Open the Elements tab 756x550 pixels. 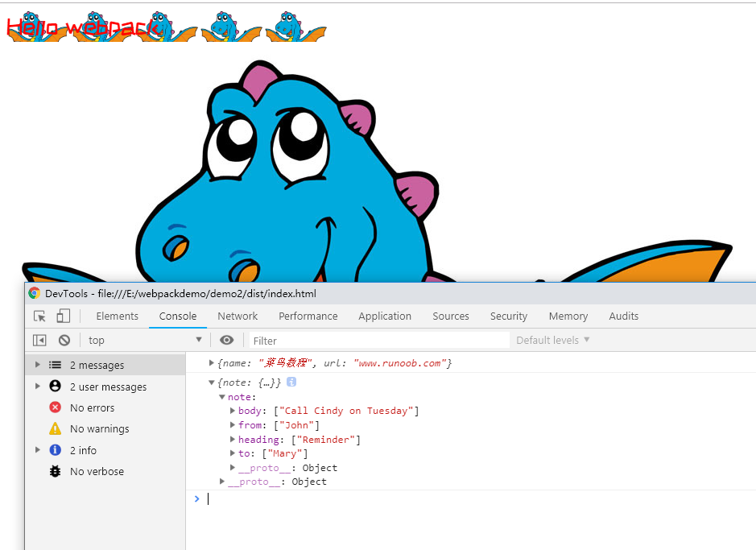tap(118, 316)
